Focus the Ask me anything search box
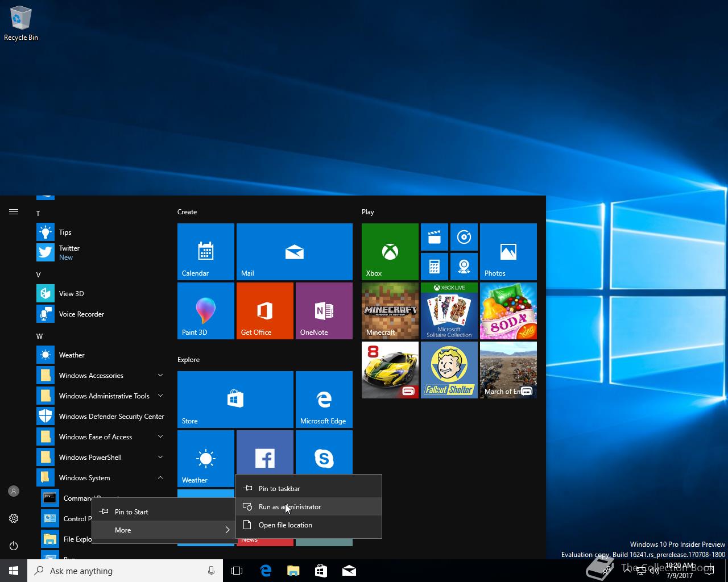This screenshot has height=582, width=728. (x=125, y=571)
